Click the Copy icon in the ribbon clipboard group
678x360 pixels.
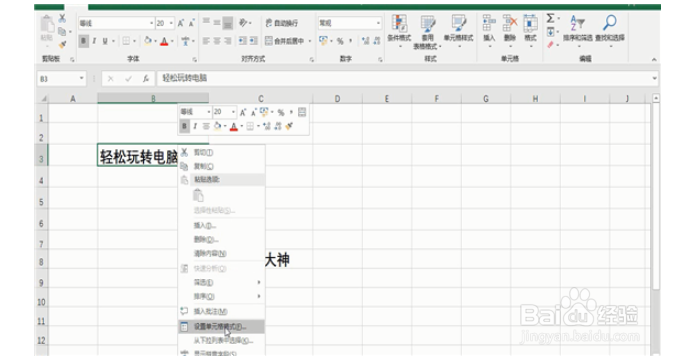[62, 32]
